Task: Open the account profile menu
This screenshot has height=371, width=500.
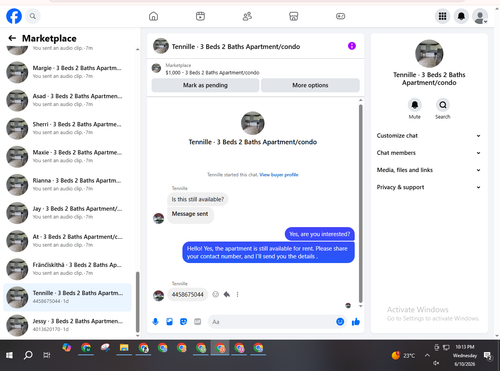Action: click(x=480, y=16)
